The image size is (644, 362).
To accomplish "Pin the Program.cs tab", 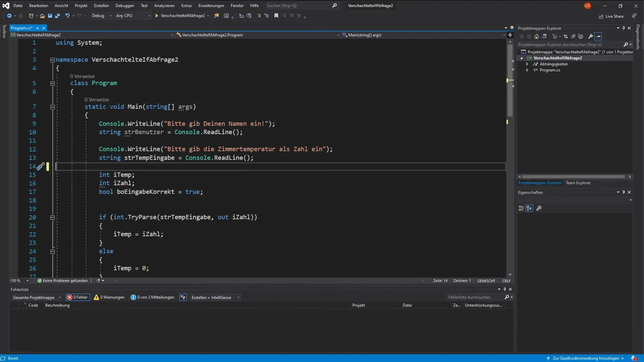I will [x=38, y=28].
